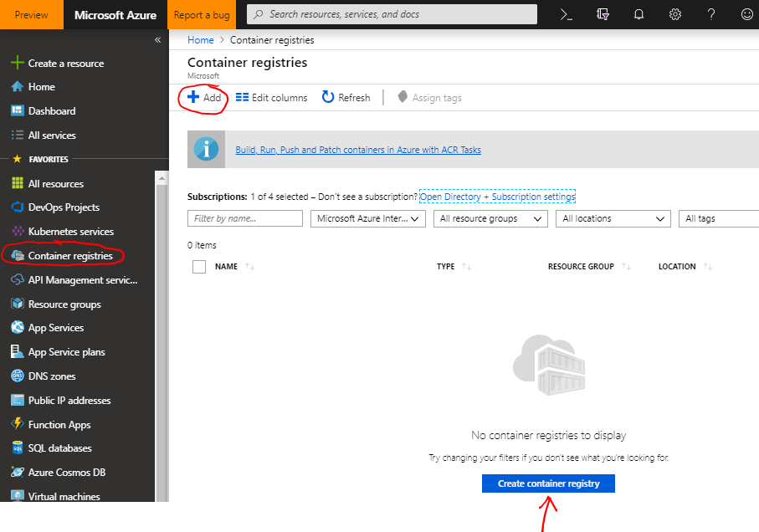The image size is (759, 532).
Task: Click the Home house icon in sidebar
Action: click(17, 86)
